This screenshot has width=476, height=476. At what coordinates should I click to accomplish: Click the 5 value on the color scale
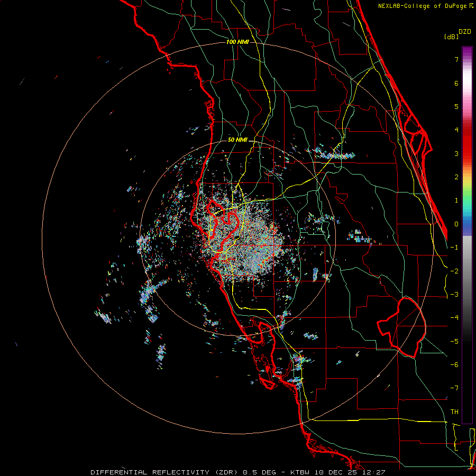456,106
